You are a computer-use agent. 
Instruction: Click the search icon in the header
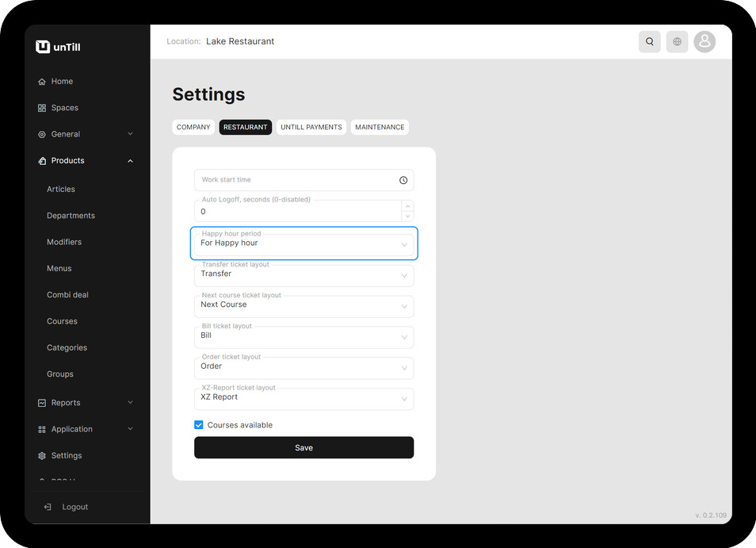click(650, 42)
